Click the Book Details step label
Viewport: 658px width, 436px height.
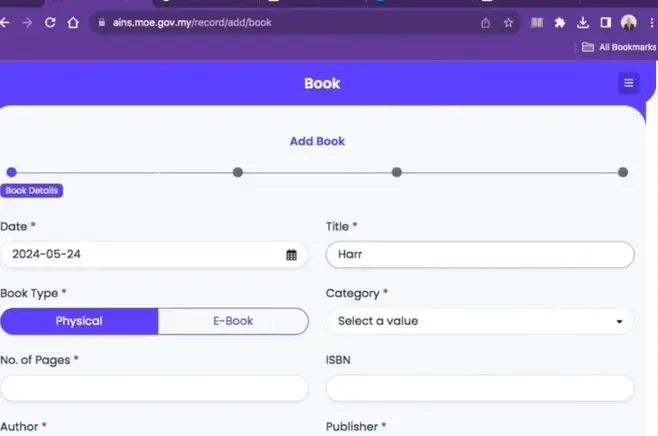pos(32,190)
